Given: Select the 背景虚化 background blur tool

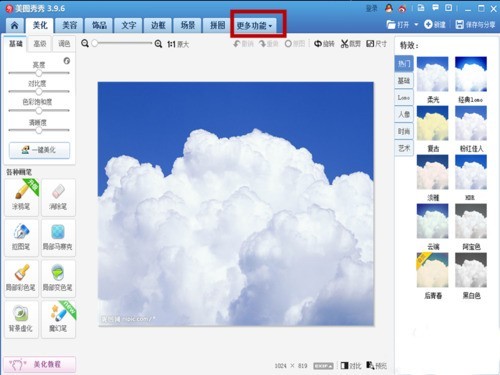Looking at the screenshot, I should tap(21, 319).
